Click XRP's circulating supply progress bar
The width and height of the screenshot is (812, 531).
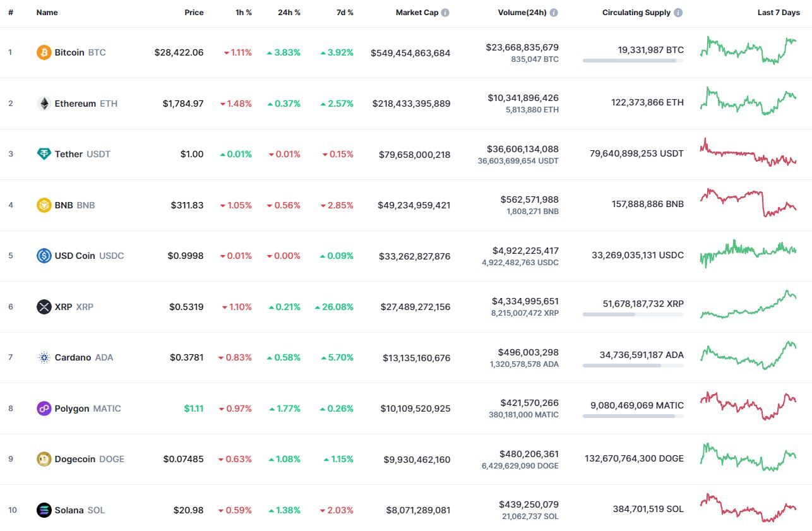pos(633,314)
